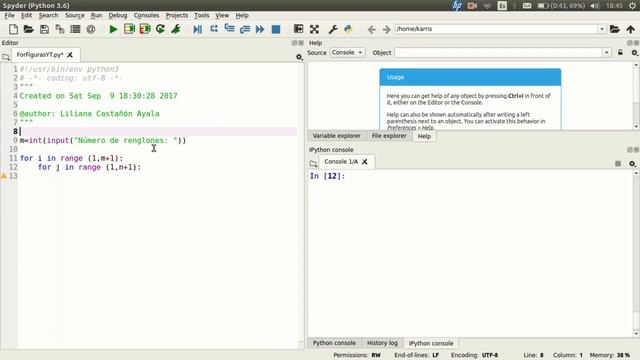Image resolution: width=640 pixels, height=360 pixels.
Task: Open PYTHONPATH manager Python icon
Action: coord(348,29)
